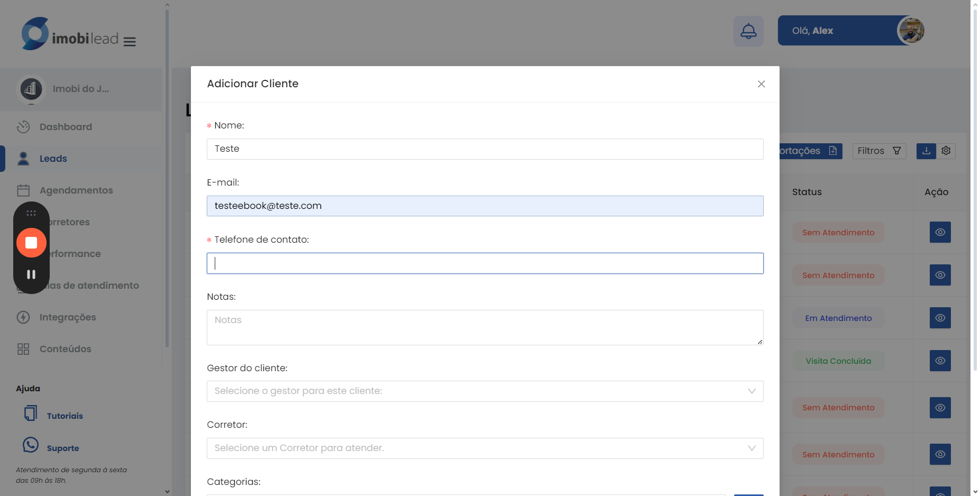Close the Adicionar Cliente dialog
The width and height of the screenshot is (980, 496).
point(761,84)
